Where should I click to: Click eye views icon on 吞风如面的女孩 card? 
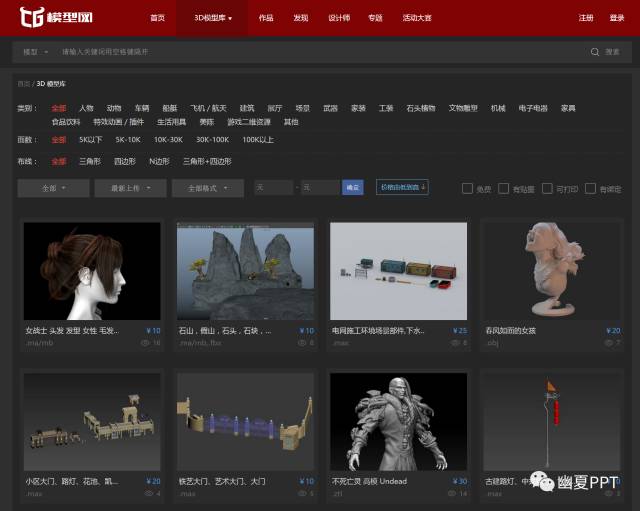(x=606, y=343)
